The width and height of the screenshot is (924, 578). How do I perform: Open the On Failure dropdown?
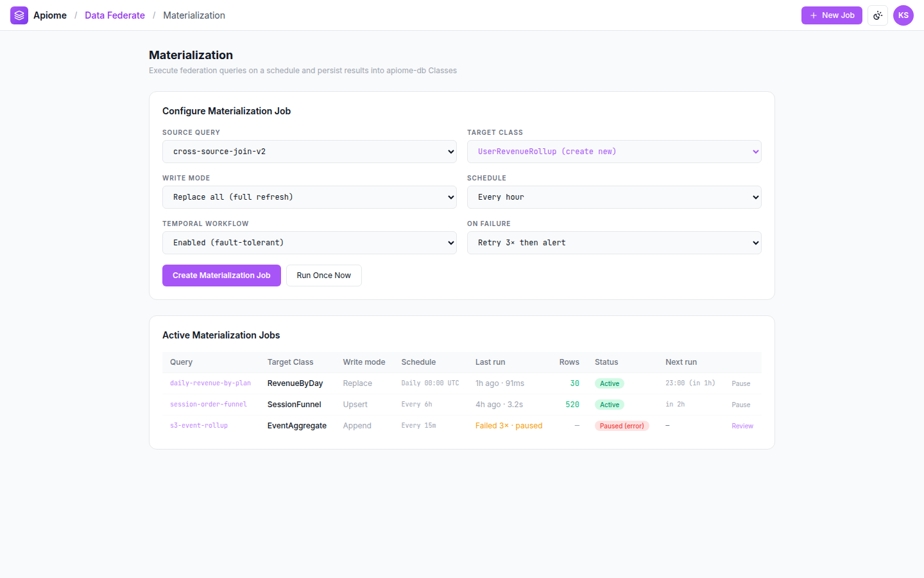[x=614, y=243]
